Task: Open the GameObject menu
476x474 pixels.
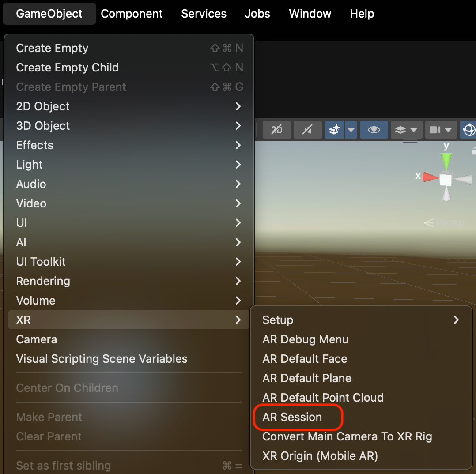Action: 49,14
